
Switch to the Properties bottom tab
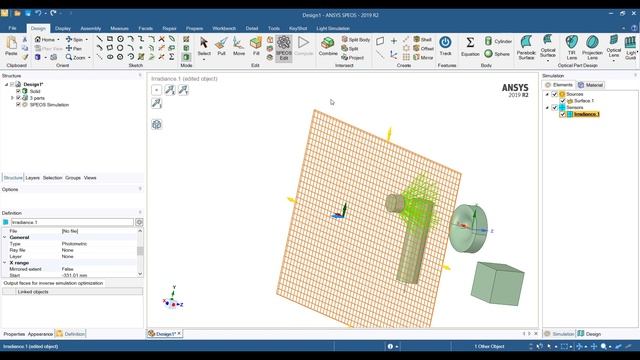[x=14, y=334]
